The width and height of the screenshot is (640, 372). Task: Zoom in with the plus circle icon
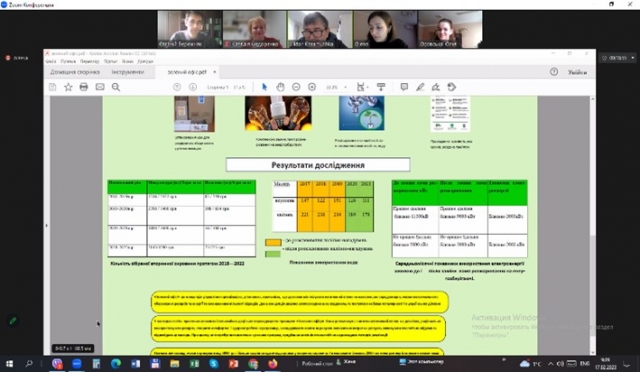[312, 87]
